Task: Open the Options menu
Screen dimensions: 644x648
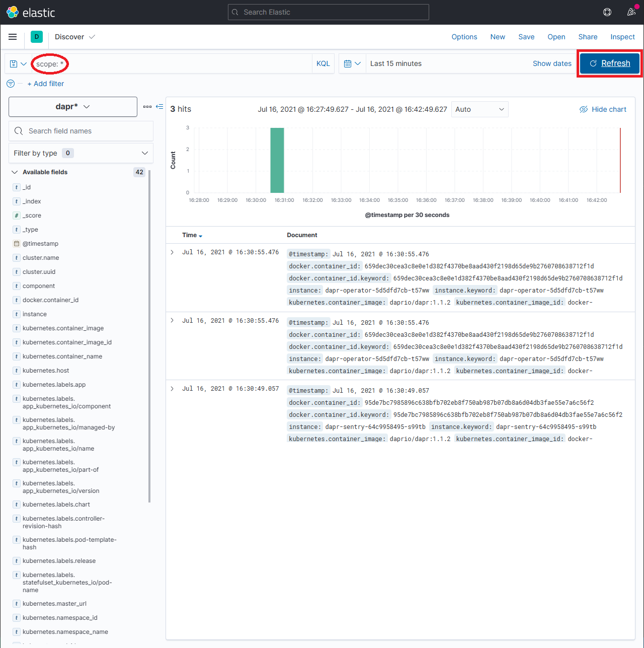Action: click(x=464, y=37)
